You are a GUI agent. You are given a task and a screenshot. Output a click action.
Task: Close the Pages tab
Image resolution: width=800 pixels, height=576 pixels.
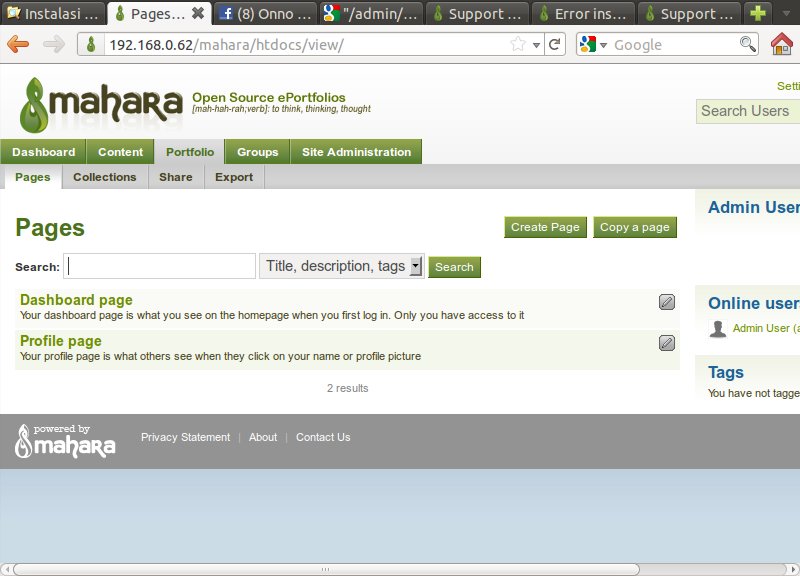tap(198, 13)
